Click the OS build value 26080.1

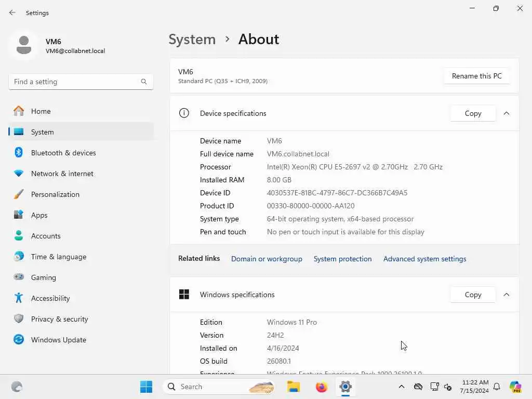click(278, 361)
